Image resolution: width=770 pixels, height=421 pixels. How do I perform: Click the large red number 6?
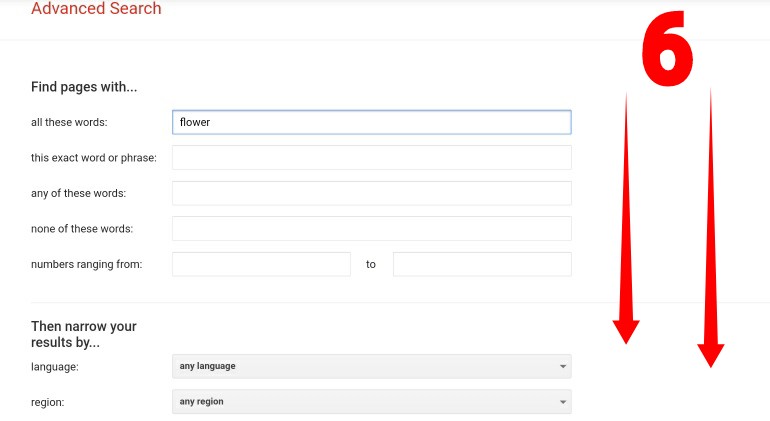coord(667,49)
